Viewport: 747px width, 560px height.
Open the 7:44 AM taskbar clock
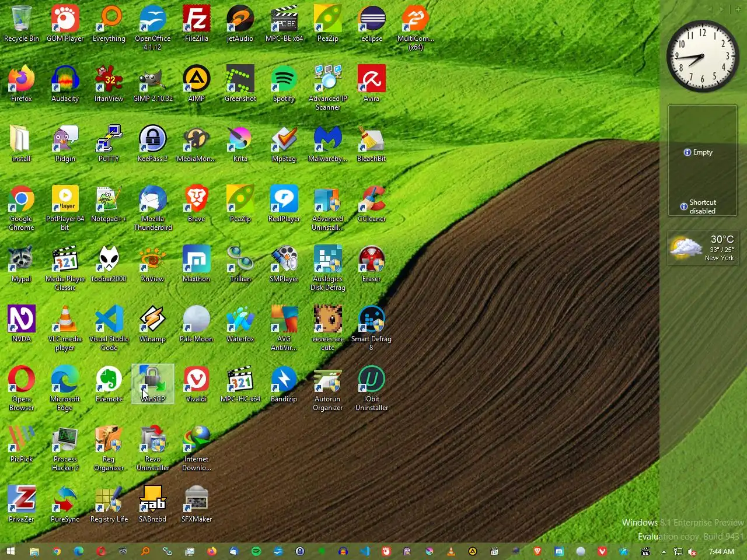point(721,551)
